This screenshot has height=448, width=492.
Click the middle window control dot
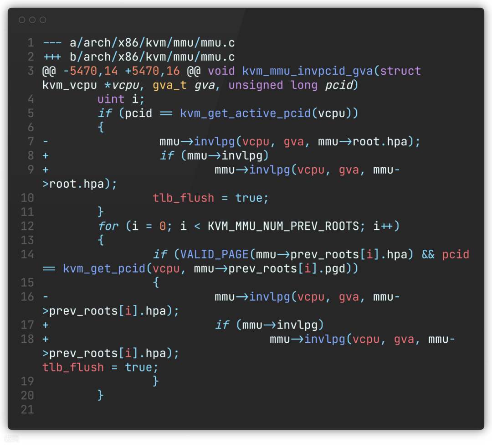32,20
